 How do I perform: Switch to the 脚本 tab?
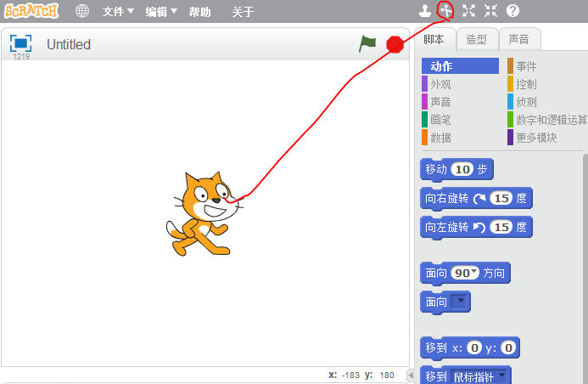(434, 39)
